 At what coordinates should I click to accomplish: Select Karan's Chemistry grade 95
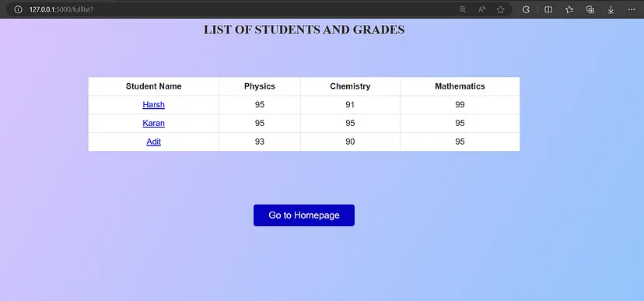350,123
